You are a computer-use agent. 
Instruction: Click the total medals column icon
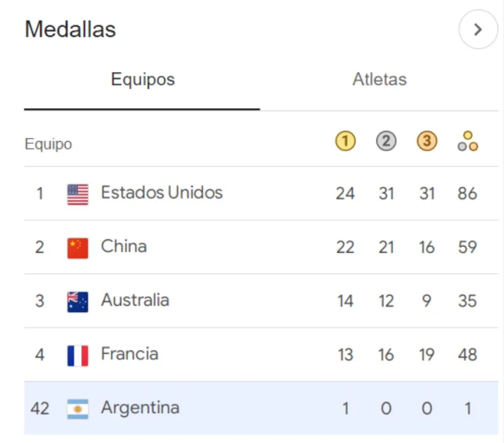[x=468, y=142]
